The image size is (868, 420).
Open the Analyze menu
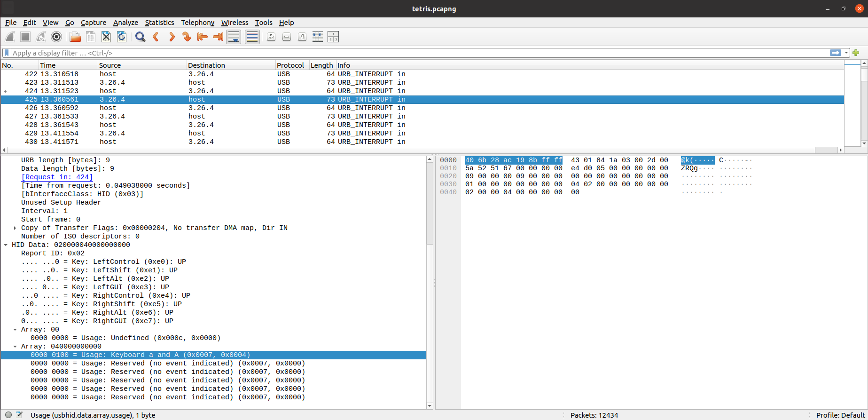[125, 23]
